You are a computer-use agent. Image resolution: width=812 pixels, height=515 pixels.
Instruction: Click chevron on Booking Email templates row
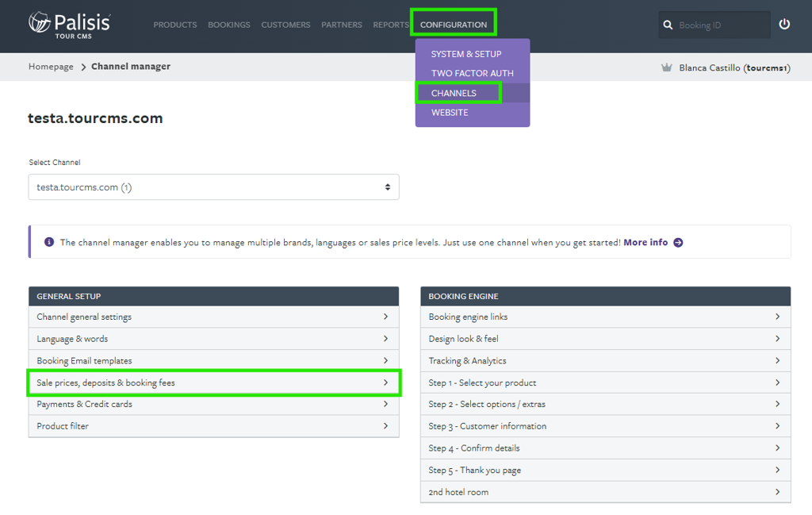pos(386,360)
